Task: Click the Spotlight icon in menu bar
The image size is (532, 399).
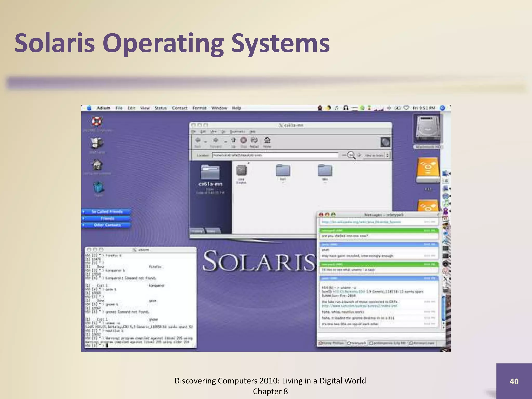Action: [442, 108]
